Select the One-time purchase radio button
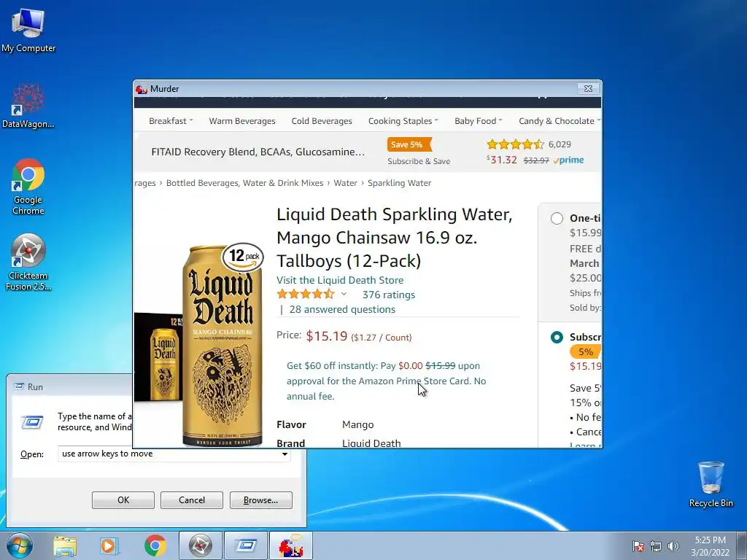Screen dimensions: 747x560 (x=557, y=219)
